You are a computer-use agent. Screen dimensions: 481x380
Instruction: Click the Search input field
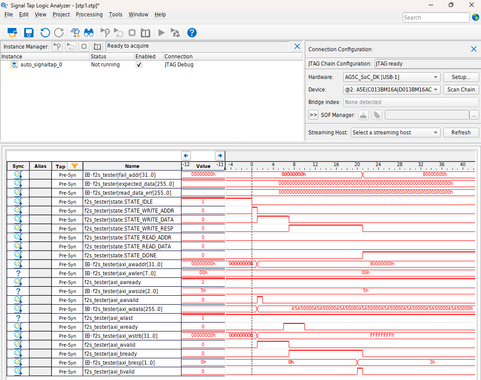point(436,17)
